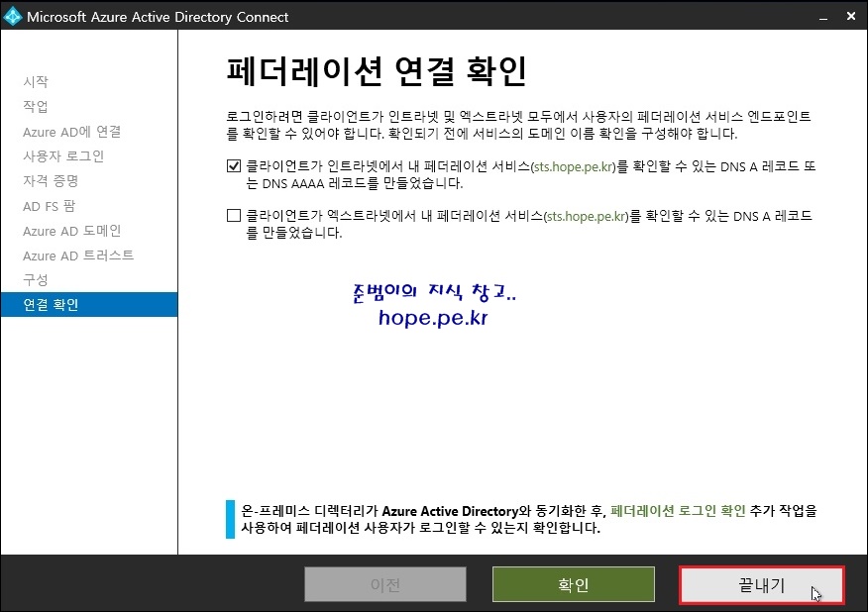Select the 시작 step in sidebar
This screenshot has height=612, width=868.
[36, 82]
